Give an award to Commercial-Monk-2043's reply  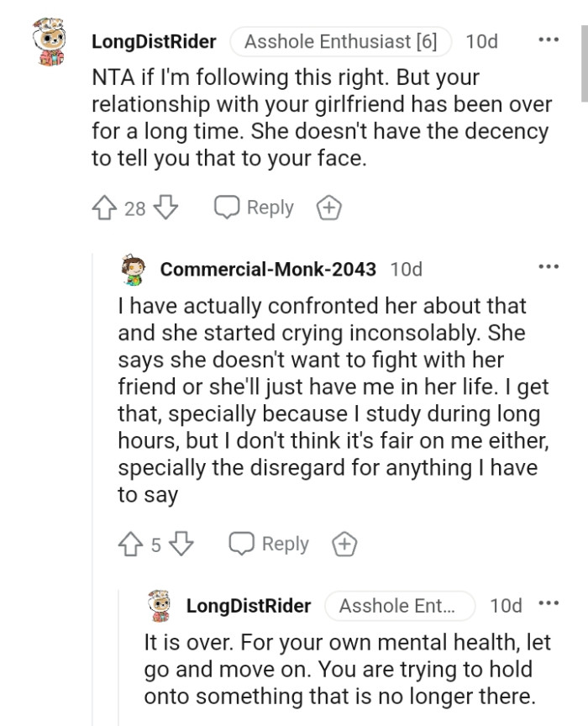click(344, 544)
